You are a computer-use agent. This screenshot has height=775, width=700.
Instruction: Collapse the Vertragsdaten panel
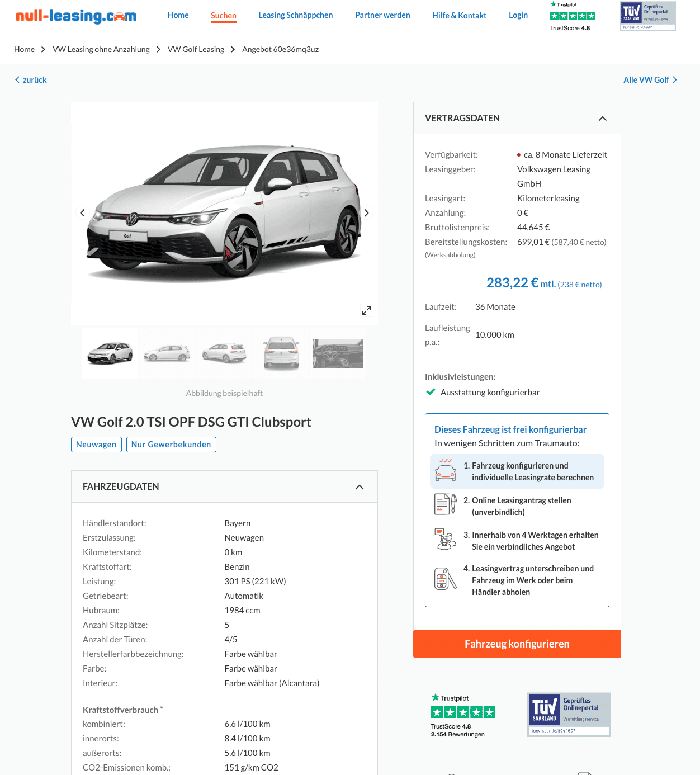[603, 119]
